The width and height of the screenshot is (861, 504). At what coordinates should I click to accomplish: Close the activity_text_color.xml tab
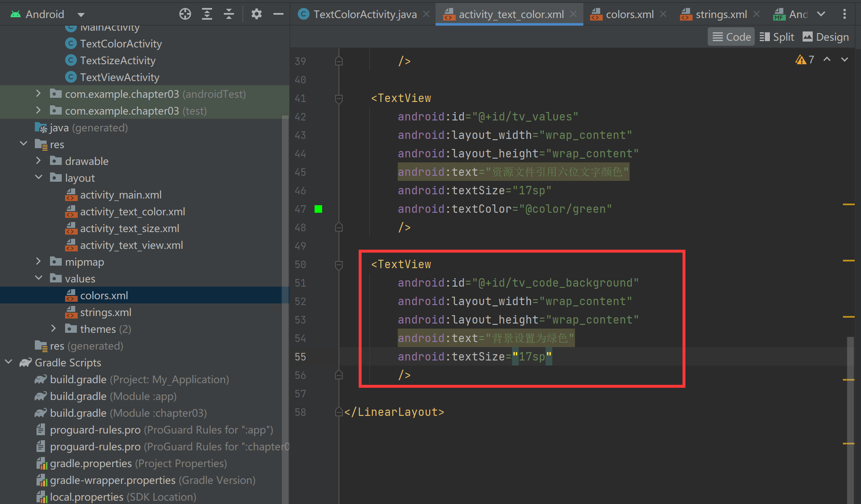tap(573, 14)
